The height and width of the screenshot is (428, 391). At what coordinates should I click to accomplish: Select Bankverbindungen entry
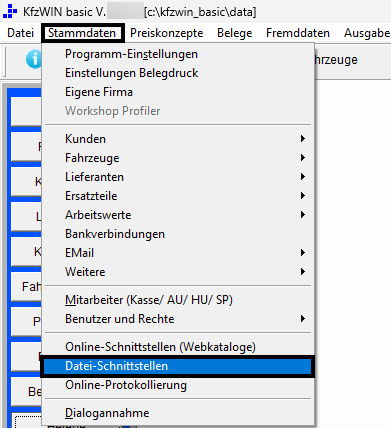[x=178, y=234]
